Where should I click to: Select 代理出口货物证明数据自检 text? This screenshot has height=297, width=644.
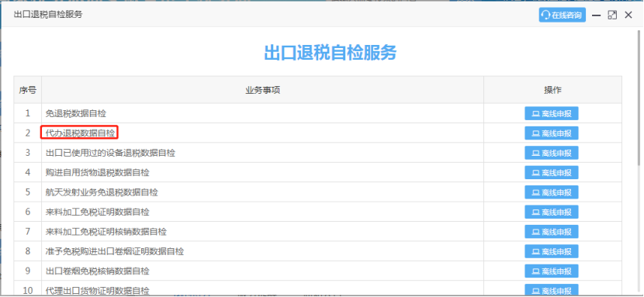coord(97,291)
